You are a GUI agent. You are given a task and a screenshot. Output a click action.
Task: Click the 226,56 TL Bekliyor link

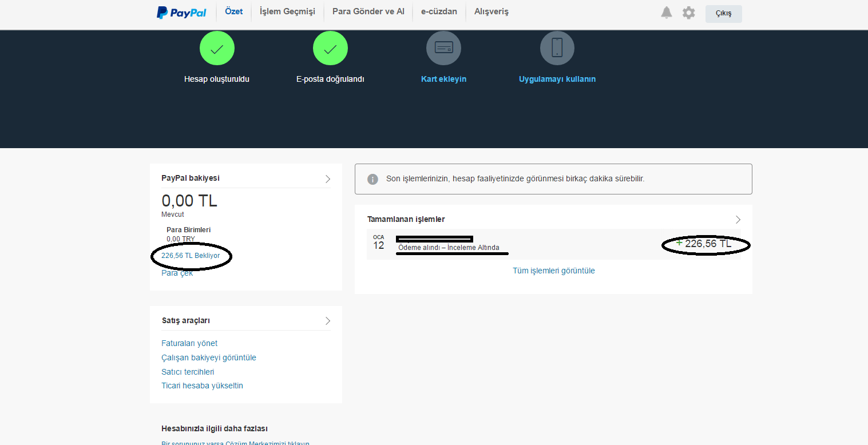point(191,256)
